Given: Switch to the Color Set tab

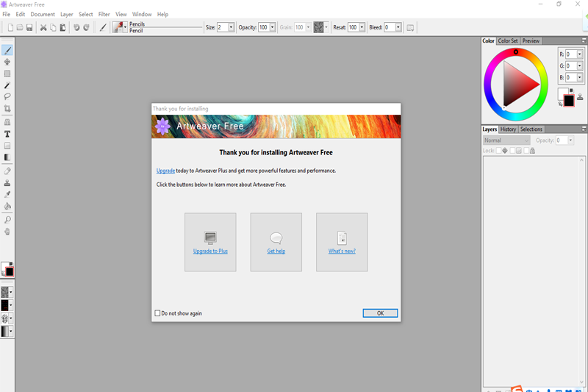Looking at the screenshot, I should point(508,41).
